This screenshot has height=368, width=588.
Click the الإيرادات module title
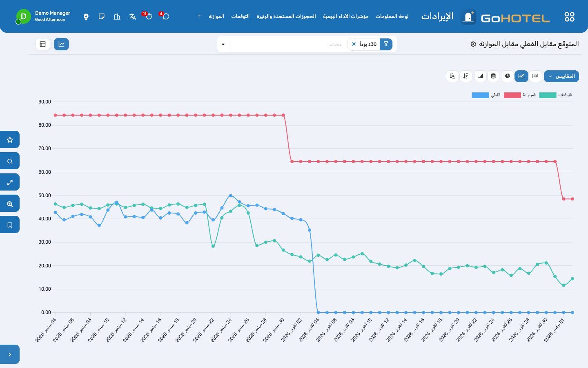point(437,16)
